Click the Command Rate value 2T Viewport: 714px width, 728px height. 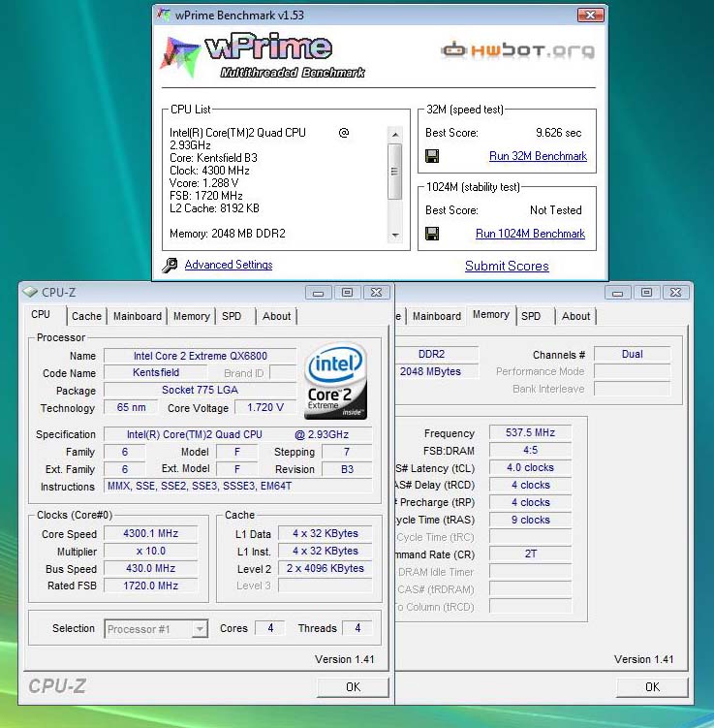click(530, 554)
